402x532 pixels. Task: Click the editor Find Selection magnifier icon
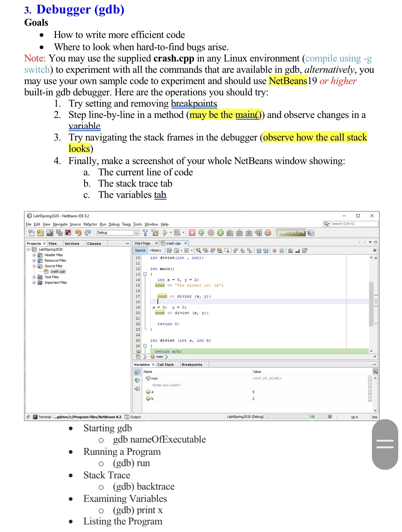pyautogui.click(x=198, y=250)
